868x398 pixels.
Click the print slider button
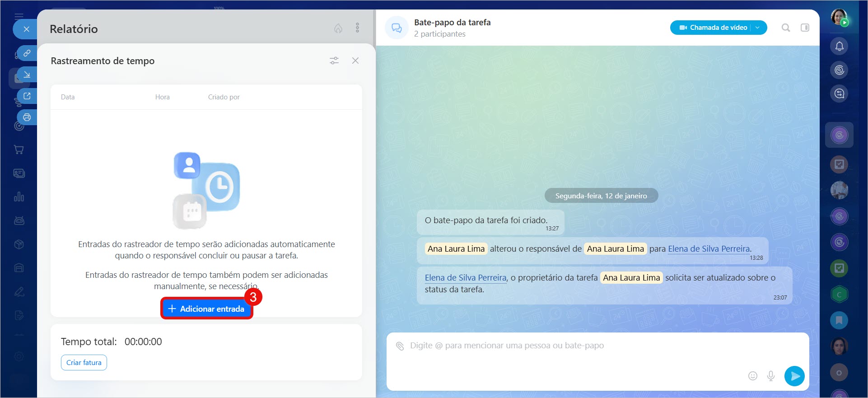[x=27, y=117]
